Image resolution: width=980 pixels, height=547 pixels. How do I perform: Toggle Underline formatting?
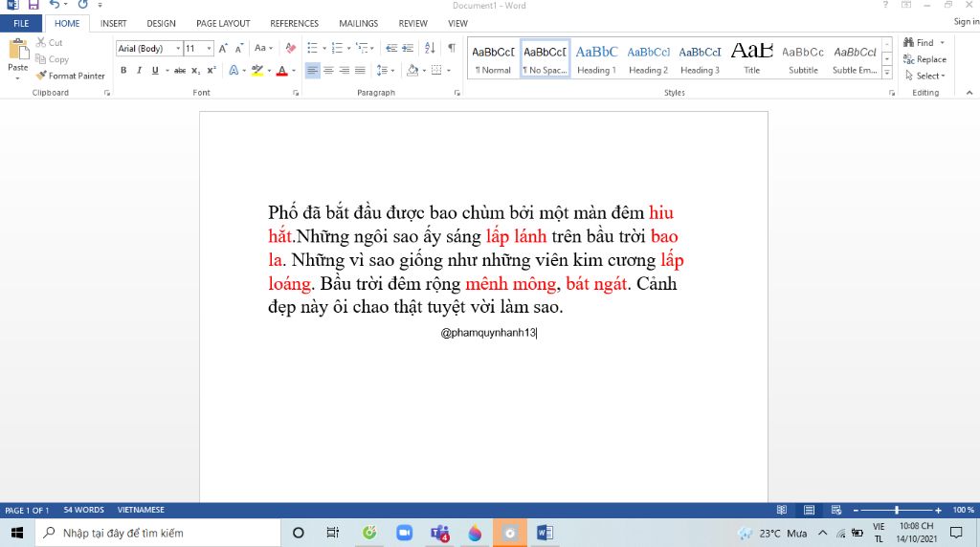coord(155,71)
